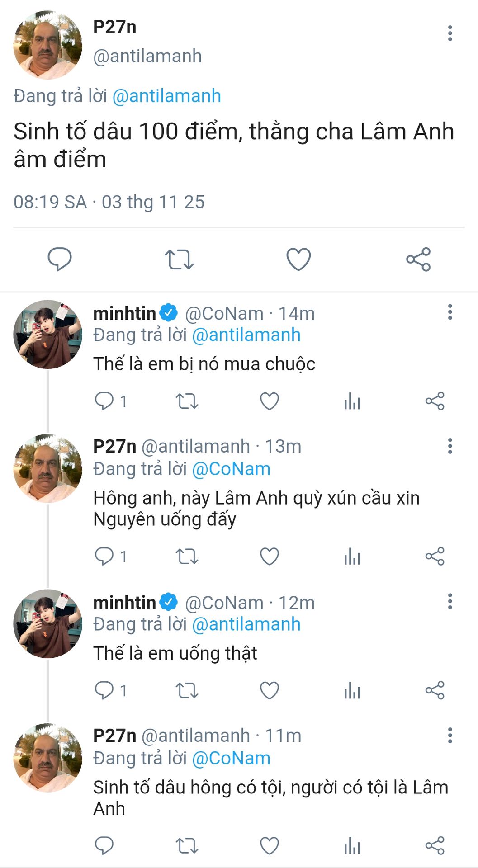Retweet P27n's 11m reply
This screenshot has height=868, width=478.
[187, 845]
